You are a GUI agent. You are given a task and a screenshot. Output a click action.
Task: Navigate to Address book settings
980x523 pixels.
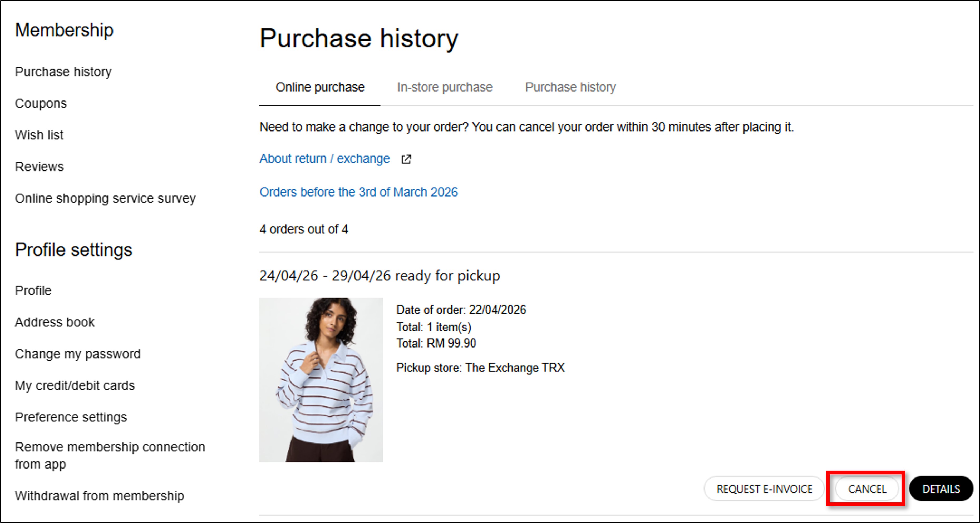coord(55,322)
